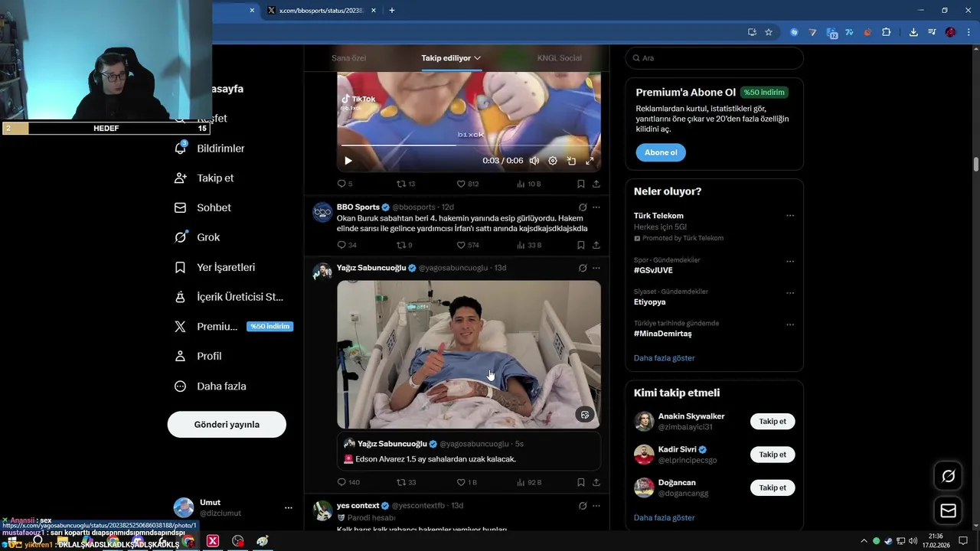Viewport: 980px width, 551px height.
Task: Open more options on BBO Sports post
Action: [x=596, y=207]
